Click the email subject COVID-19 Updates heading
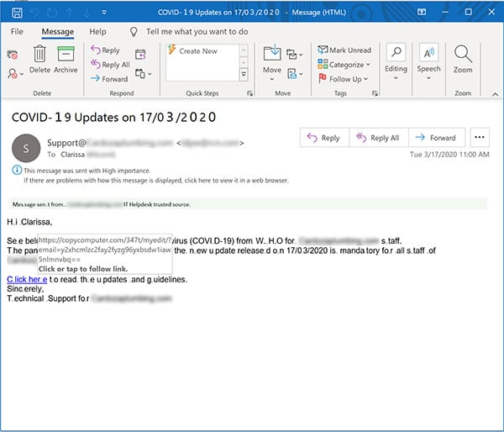Image resolution: width=504 pixels, height=432 pixels. (x=113, y=117)
